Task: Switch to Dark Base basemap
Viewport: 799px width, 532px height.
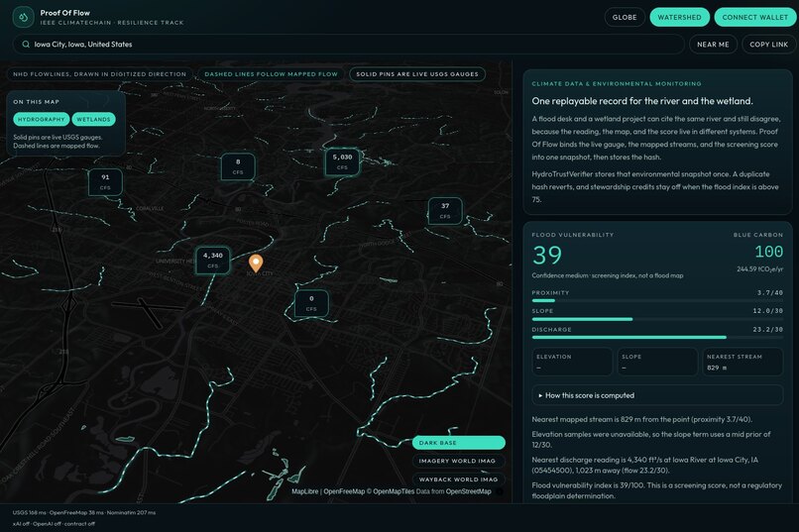Action: click(459, 443)
